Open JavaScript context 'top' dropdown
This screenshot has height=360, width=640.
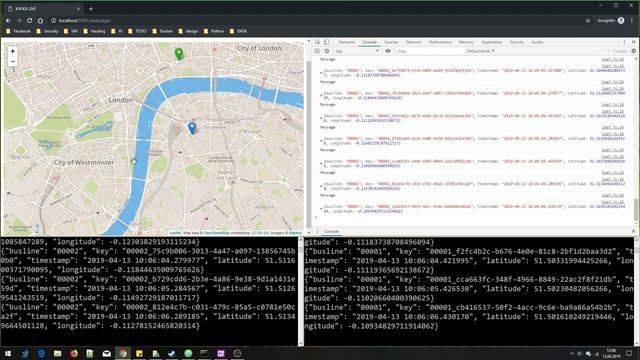(357, 51)
